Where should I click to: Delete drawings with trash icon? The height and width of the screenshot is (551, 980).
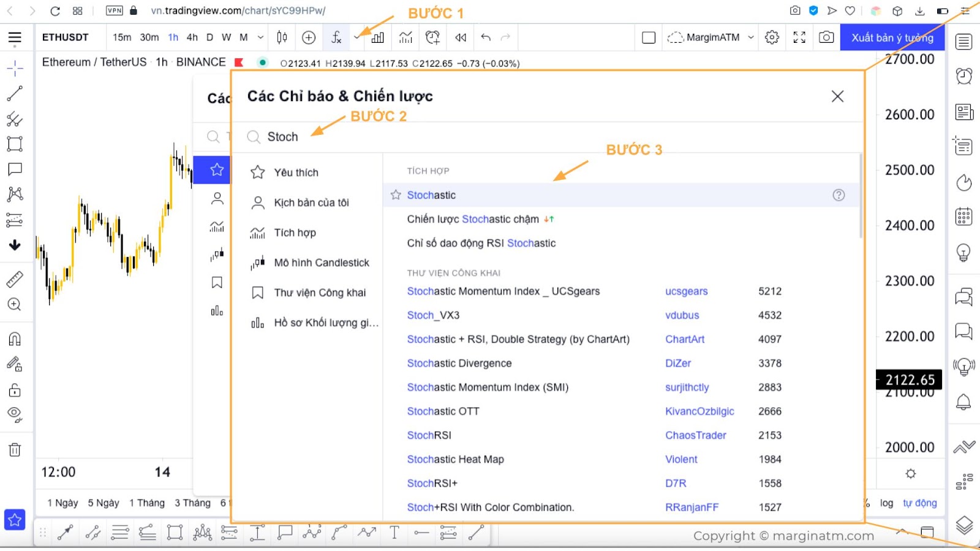pyautogui.click(x=15, y=449)
